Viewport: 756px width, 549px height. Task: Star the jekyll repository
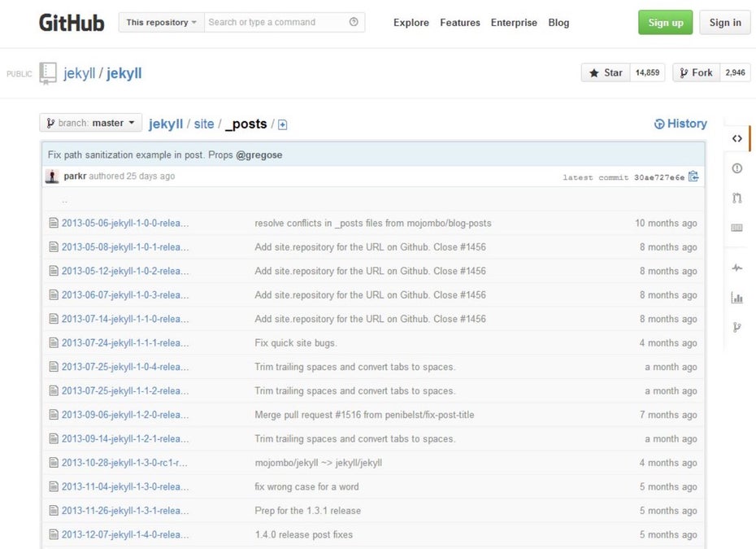[x=606, y=72]
